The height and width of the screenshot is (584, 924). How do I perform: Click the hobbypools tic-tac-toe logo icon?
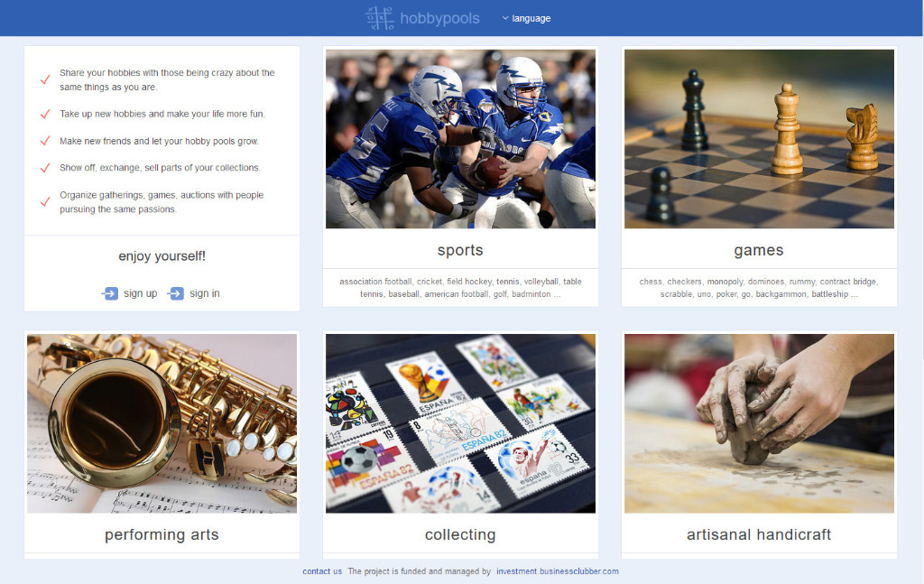[x=379, y=18]
